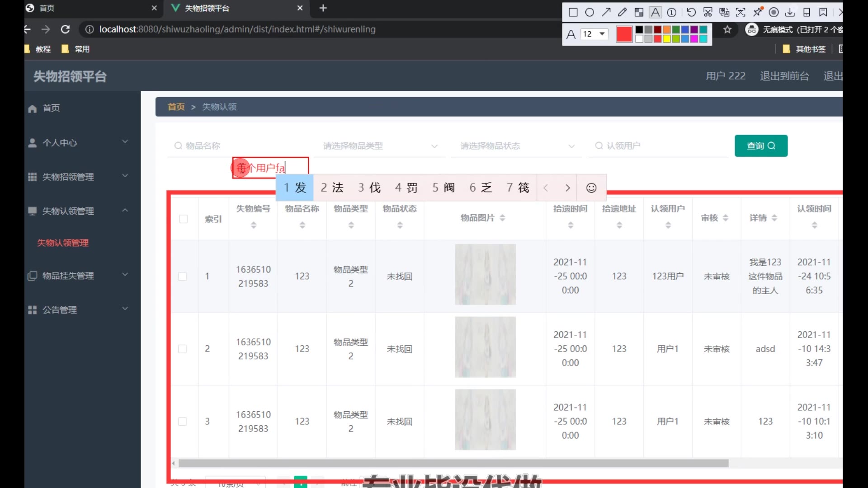Save the screenshot with download icon
This screenshot has height=488, width=868.
(x=790, y=12)
